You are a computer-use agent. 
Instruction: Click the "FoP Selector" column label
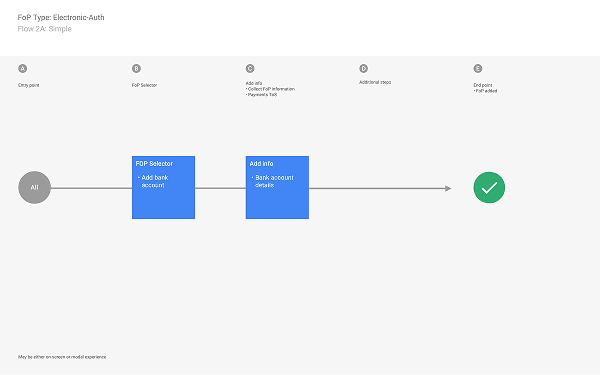click(x=144, y=85)
